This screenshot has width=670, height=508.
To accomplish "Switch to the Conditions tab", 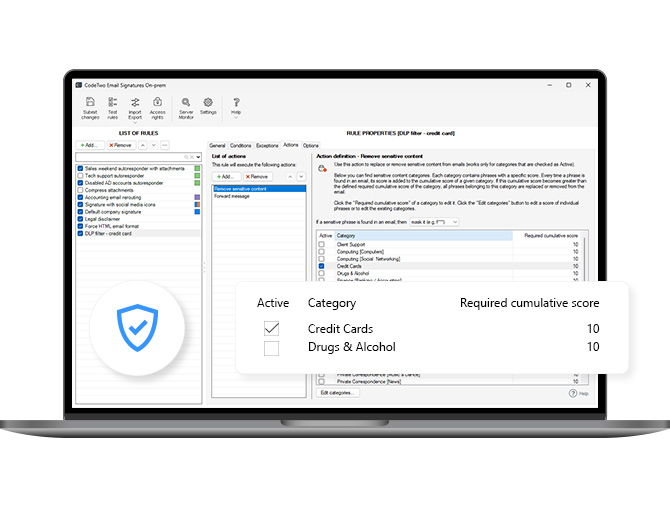I will point(241,145).
